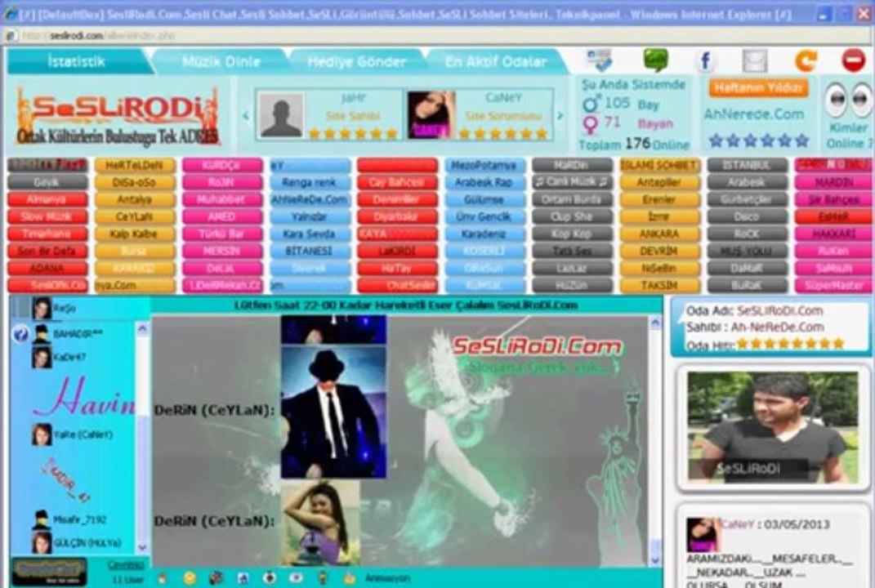Join the Ortam Burda room
This screenshot has height=588, width=875.
(x=572, y=199)
